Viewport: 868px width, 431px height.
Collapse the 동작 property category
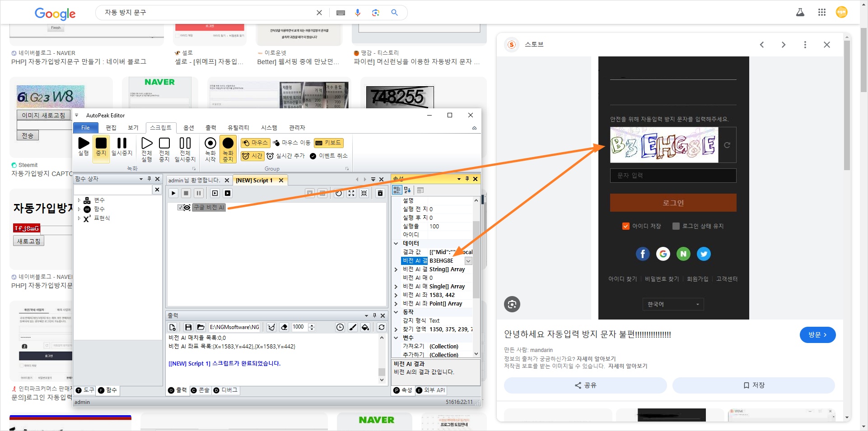tap(396, 312)
